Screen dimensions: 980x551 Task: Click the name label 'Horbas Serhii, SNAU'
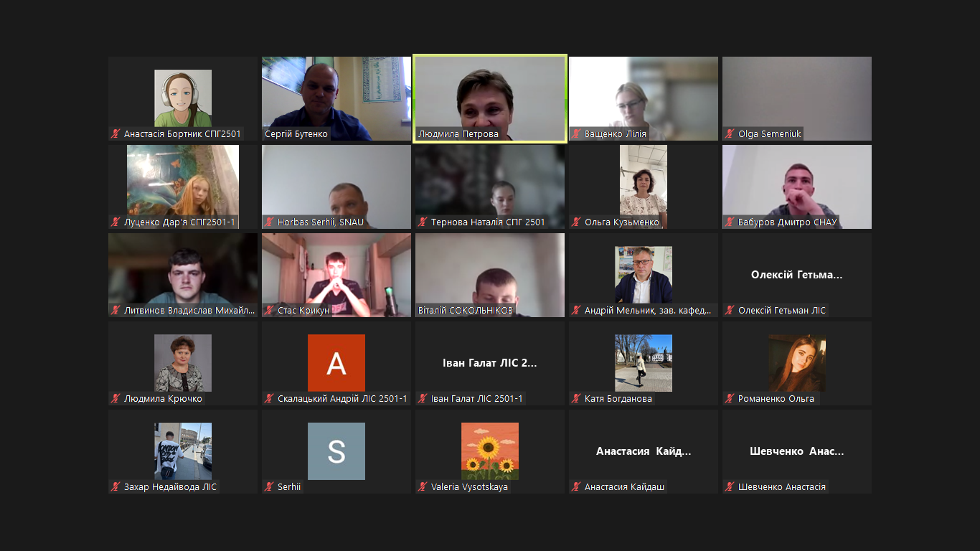coord(321,222)
